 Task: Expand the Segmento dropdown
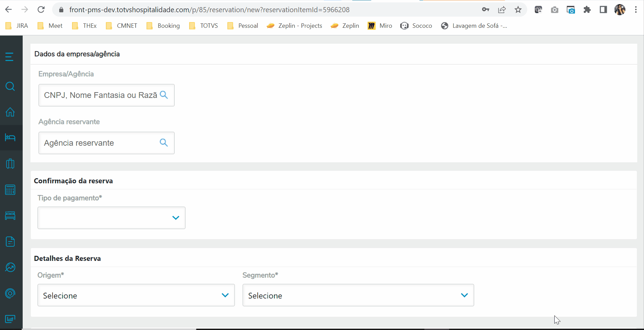[x=358, y=295]
